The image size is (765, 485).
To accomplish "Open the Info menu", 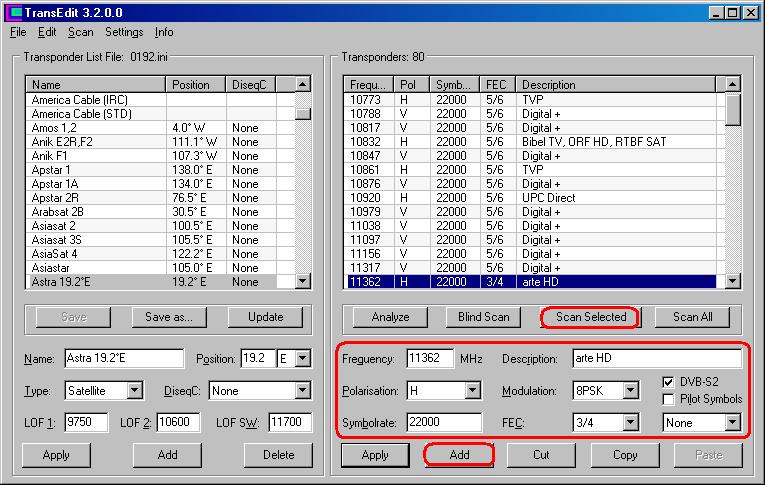I will 164,32.
